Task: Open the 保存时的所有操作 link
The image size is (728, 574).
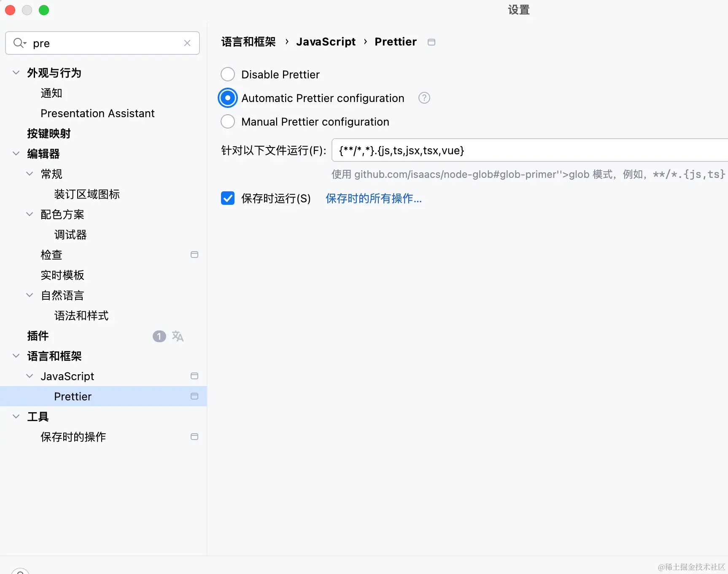Action: [x=374, y=198]
